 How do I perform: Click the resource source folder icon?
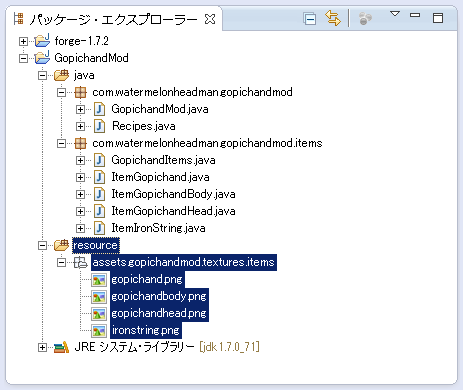(61, 245)
